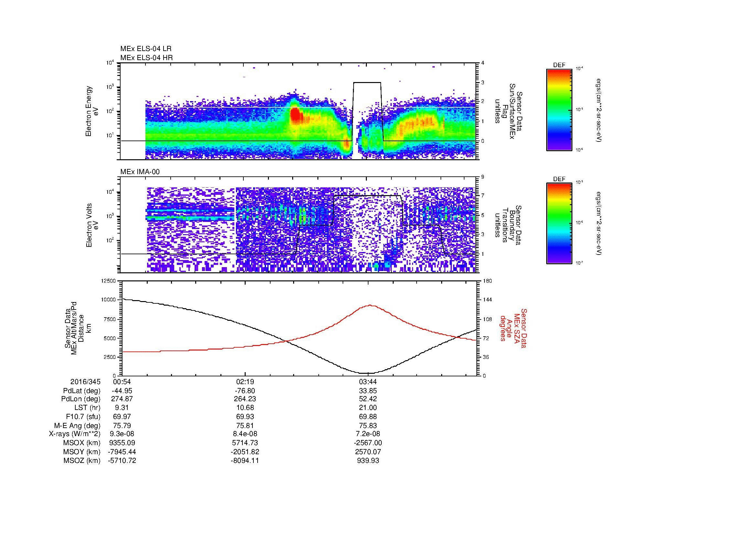Click the 'MSOZ (km)' row label

click(82, 461)
